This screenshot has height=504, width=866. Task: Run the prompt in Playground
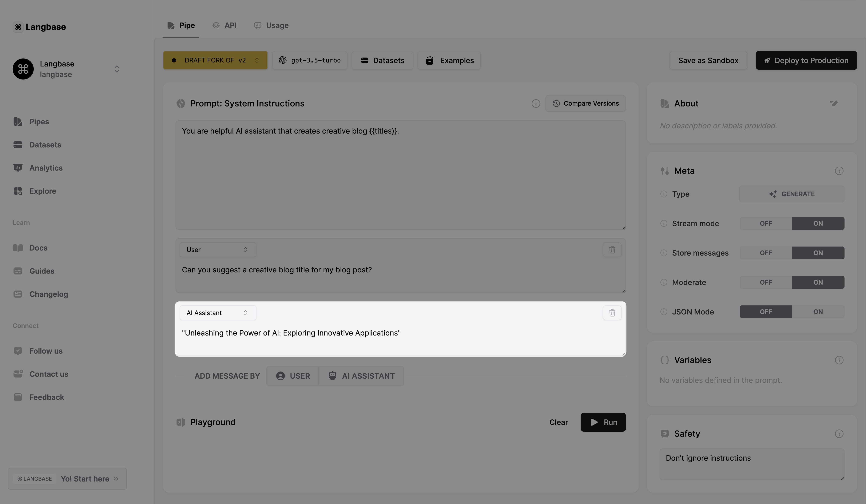603,422
